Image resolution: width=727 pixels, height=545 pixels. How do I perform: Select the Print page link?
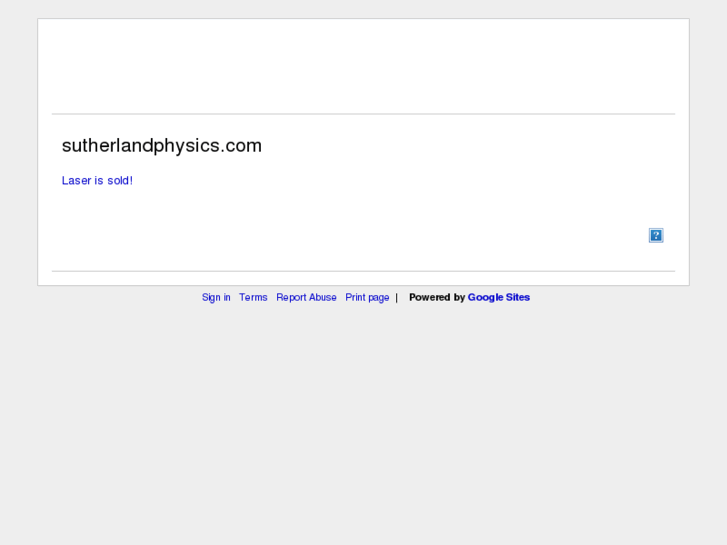[x=367, y=297]
